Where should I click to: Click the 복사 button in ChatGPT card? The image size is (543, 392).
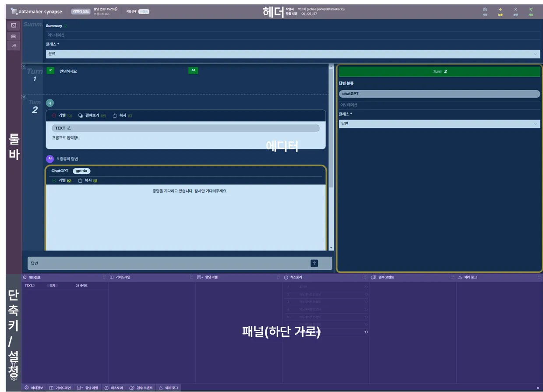point(88,180)
